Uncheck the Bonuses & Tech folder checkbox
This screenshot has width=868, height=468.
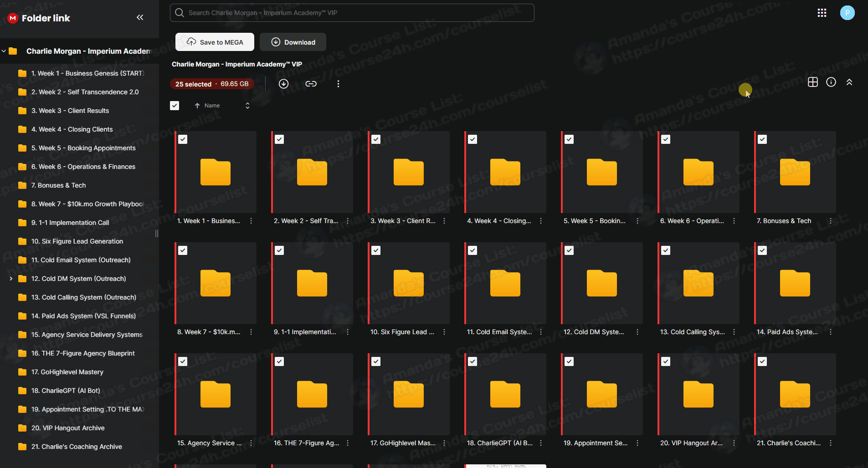(x=762, y=139)
